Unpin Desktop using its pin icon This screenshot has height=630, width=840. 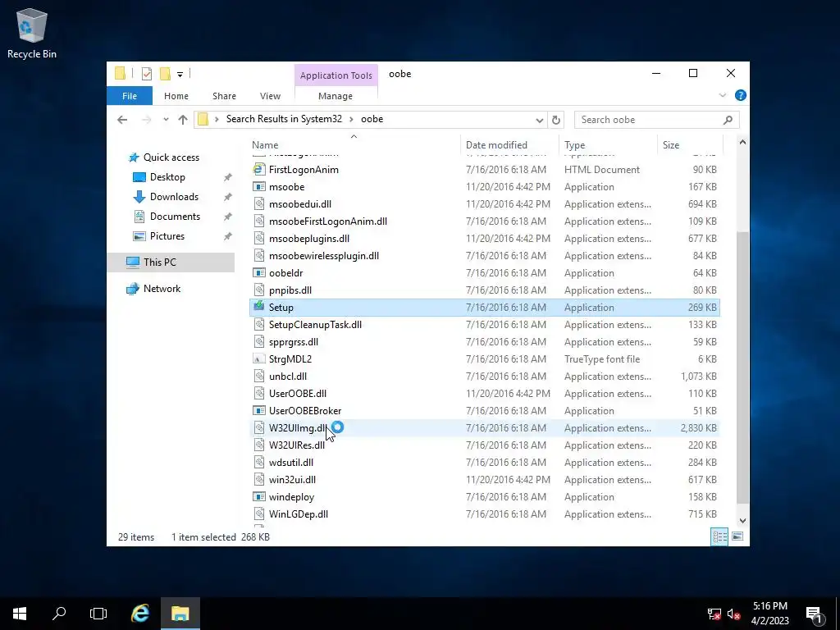(228, 177)
